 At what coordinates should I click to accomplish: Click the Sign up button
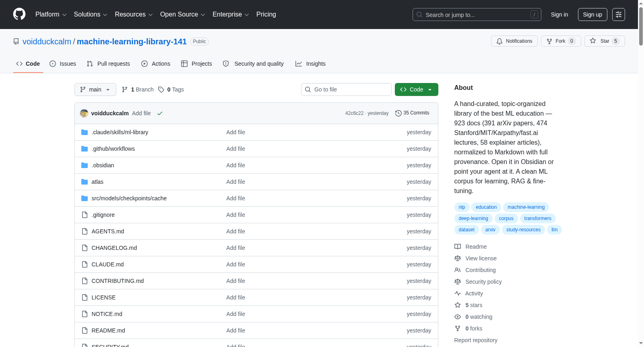pyautogui.click(x=592, y=15)
